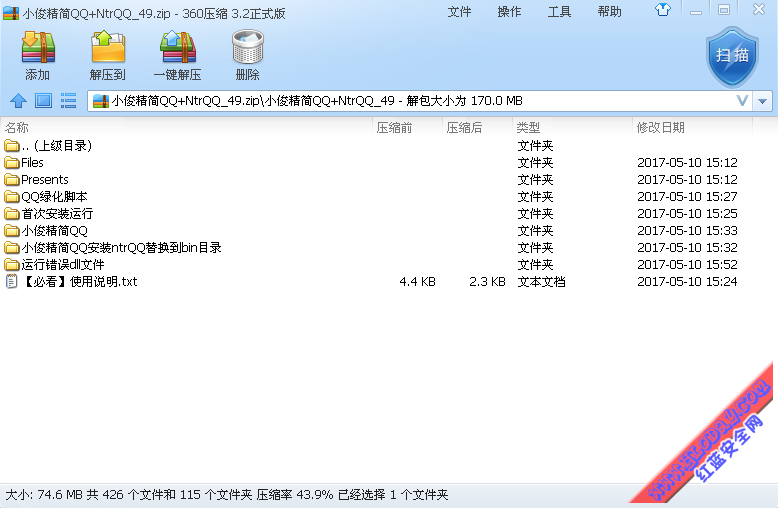Select the QQ绿化脚本 folder icon

coord(11,196)
